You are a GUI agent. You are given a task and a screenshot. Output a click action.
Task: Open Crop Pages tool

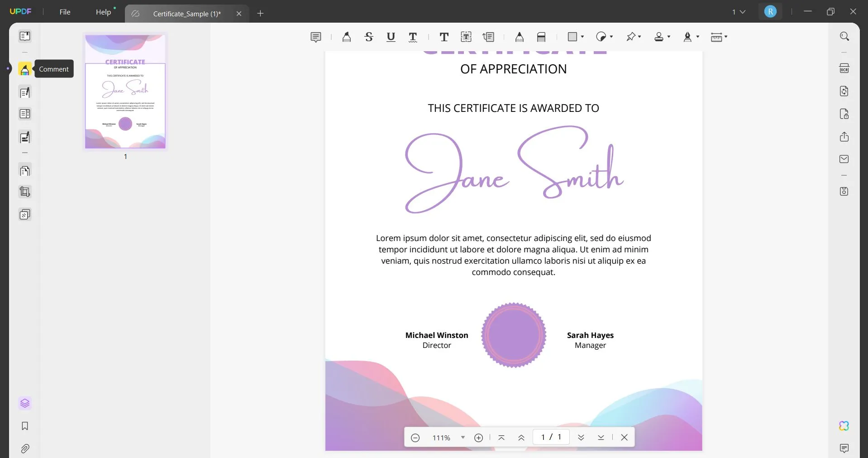click(x=25, y=192)
